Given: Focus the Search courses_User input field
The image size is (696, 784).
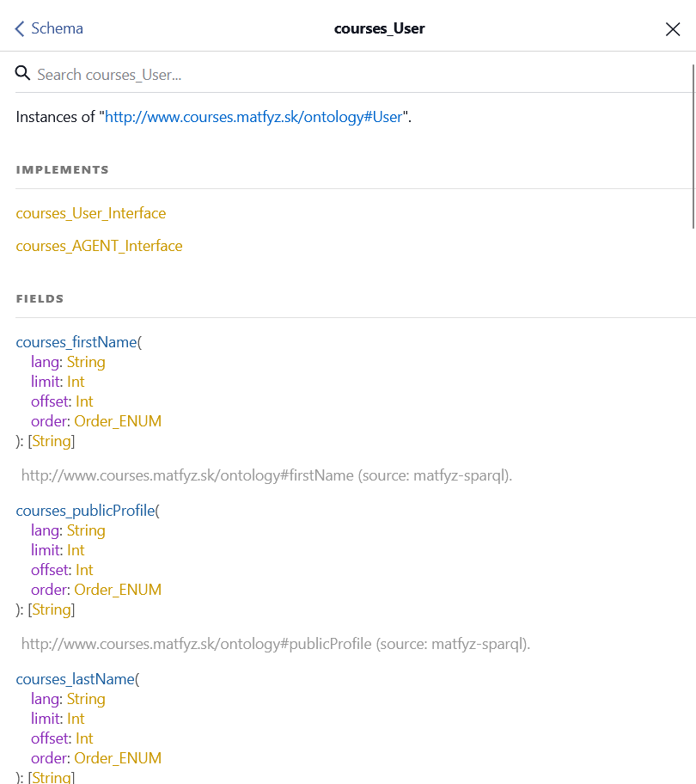Looking at the screenshot, I should pos(344,75).
